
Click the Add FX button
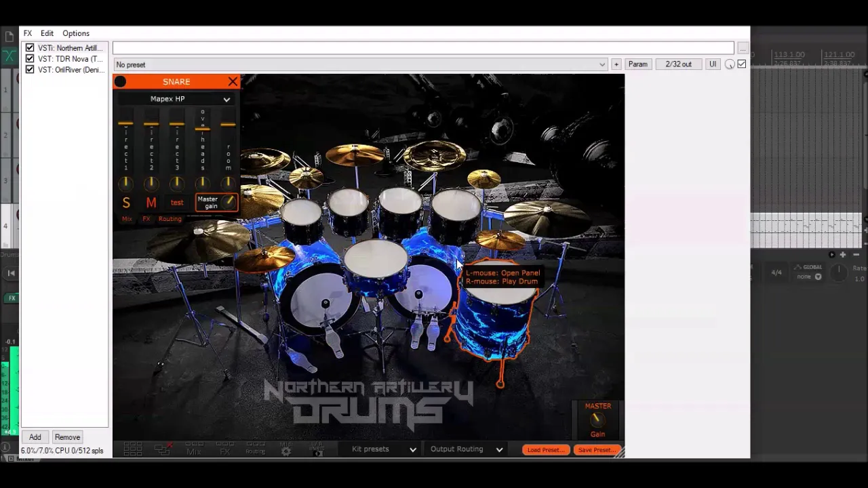click(35, 437)
